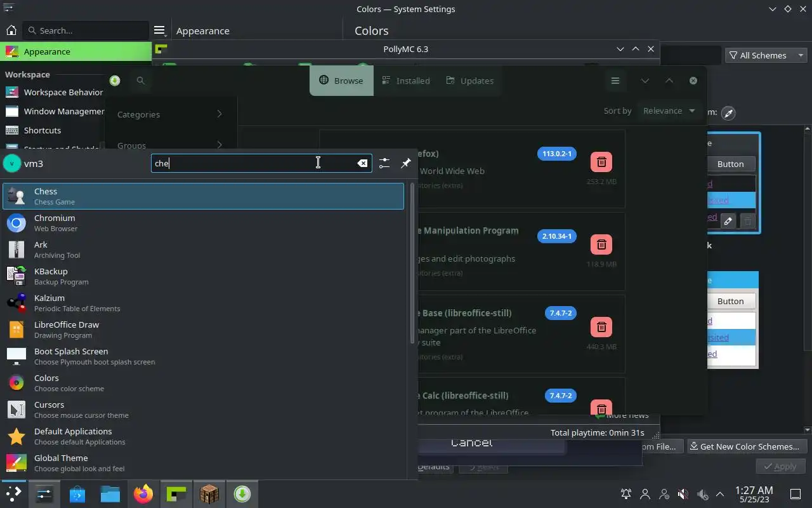Open Dolphin file manager from taskbar
This screenshot has height=508, width=812.
tap(110, 493)
